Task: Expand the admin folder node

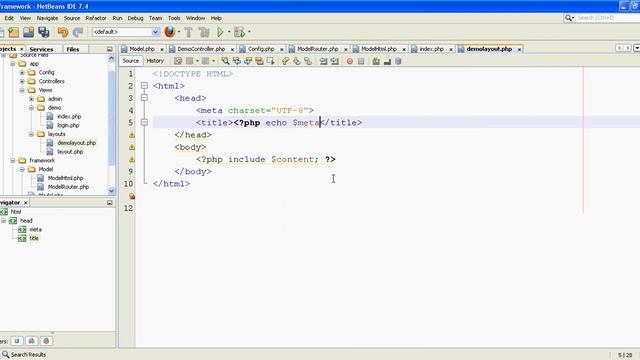Action: [31, 99]
